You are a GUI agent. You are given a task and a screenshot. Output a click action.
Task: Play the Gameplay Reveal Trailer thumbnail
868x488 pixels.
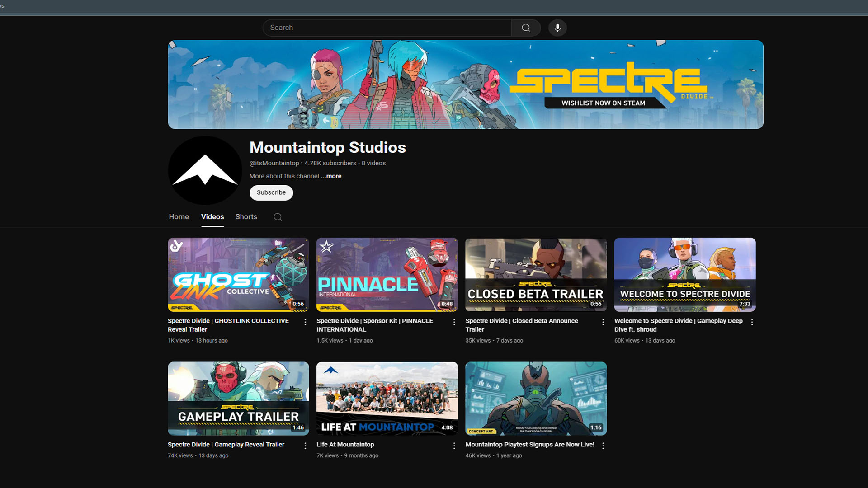pos(238,398)
